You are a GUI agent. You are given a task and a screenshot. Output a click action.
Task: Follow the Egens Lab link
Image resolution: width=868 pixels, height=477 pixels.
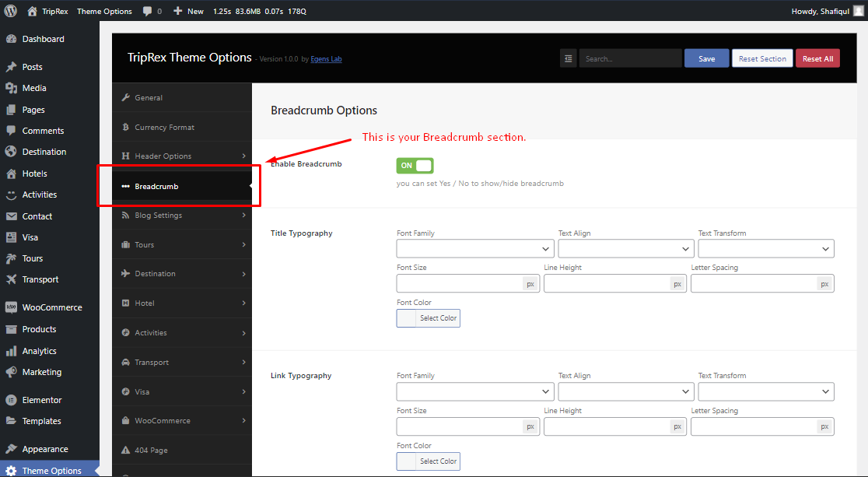[x=326, y=59]
